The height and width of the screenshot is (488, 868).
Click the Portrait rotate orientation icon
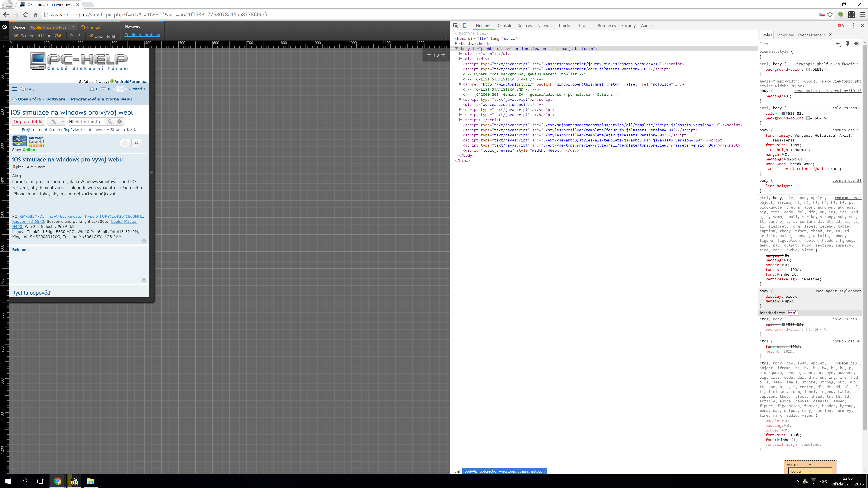[x=83, y=27]
